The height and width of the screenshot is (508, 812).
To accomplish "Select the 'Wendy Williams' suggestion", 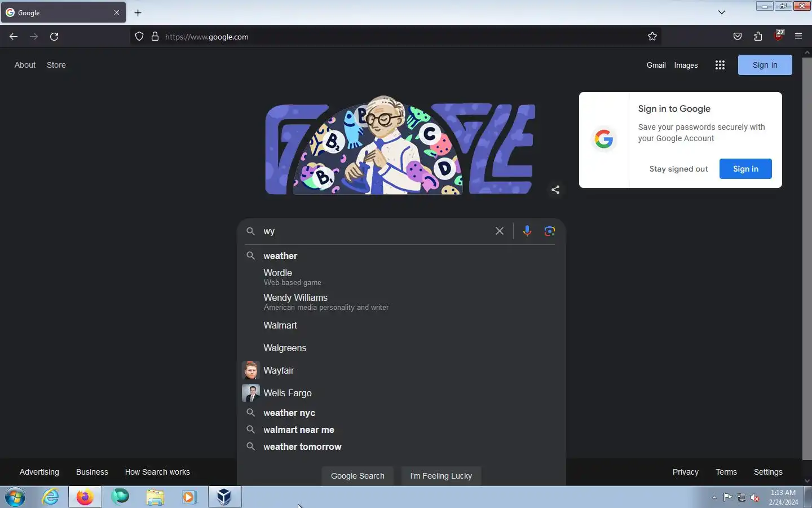I will 401,301.
